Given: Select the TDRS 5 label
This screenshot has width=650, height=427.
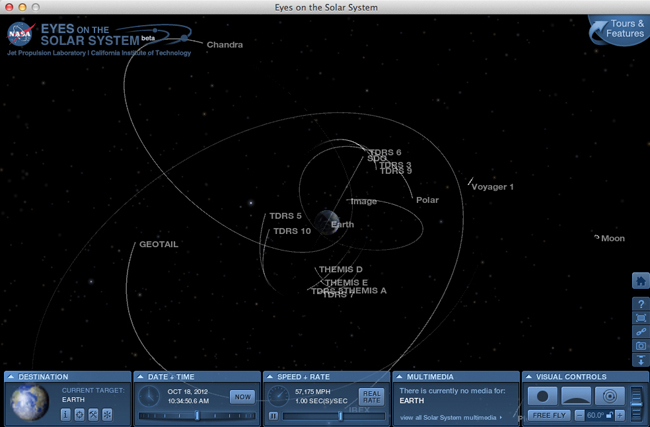Looking at the screenshot, I should [286, 216].
